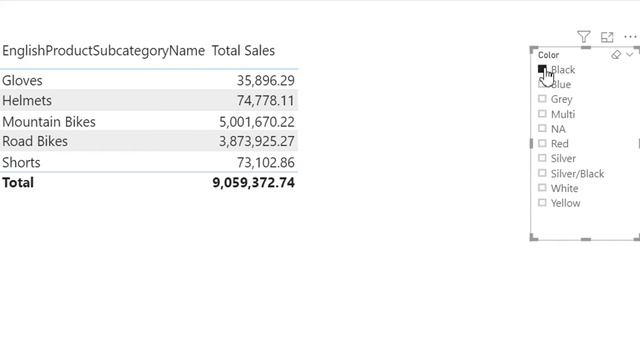This screenshot has height=360, width=640.
Task: Sort by the Total Sales column header
Action: [x=243, y=51]
